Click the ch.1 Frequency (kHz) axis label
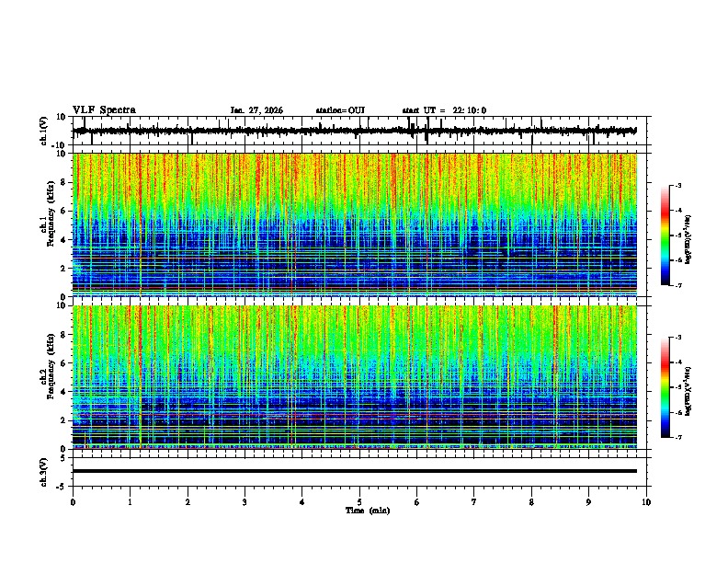 point(48,213)
